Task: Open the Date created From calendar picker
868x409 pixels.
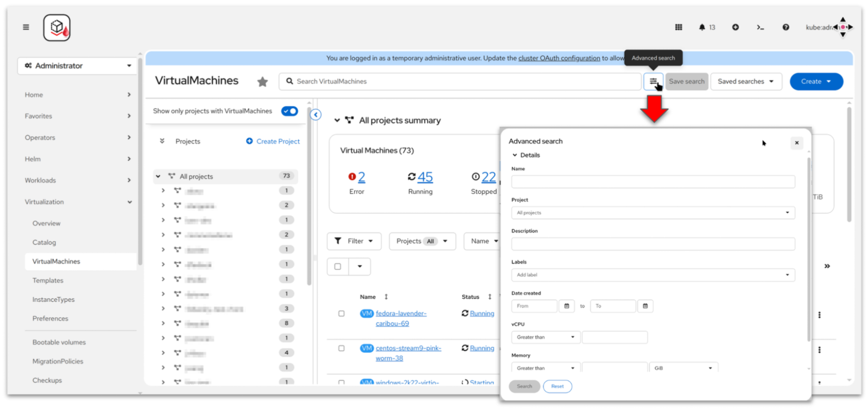Action: pyautogui.click(x=566, y=306)
